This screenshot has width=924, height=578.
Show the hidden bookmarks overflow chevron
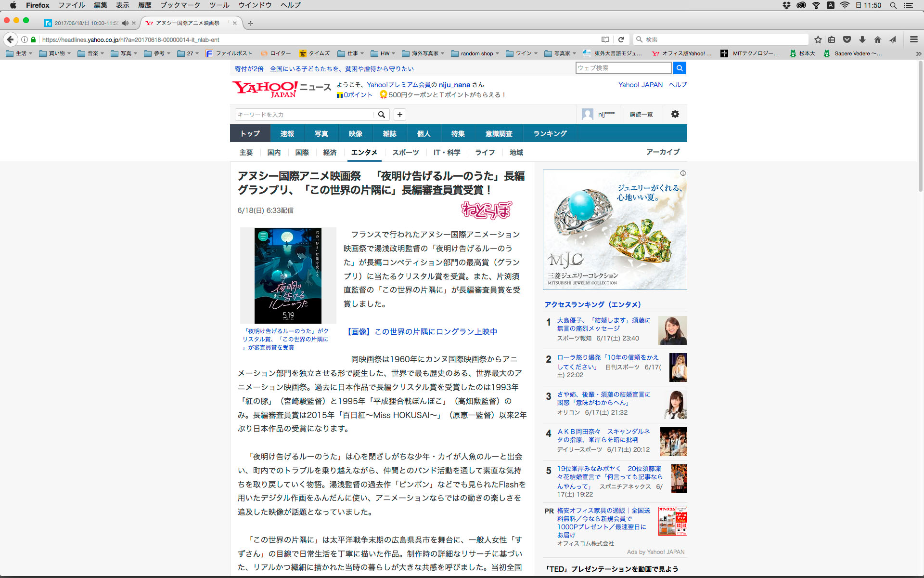pos(918,53)
